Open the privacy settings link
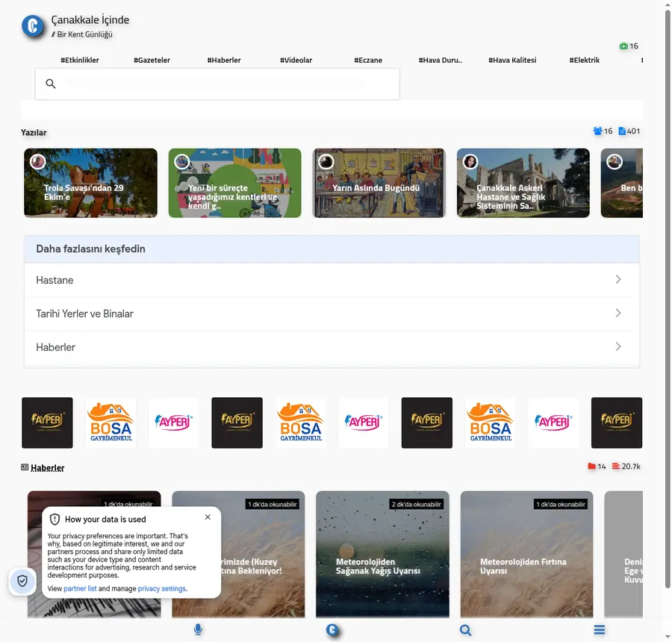The image size is (672, 642). click(x=161, y=588)
